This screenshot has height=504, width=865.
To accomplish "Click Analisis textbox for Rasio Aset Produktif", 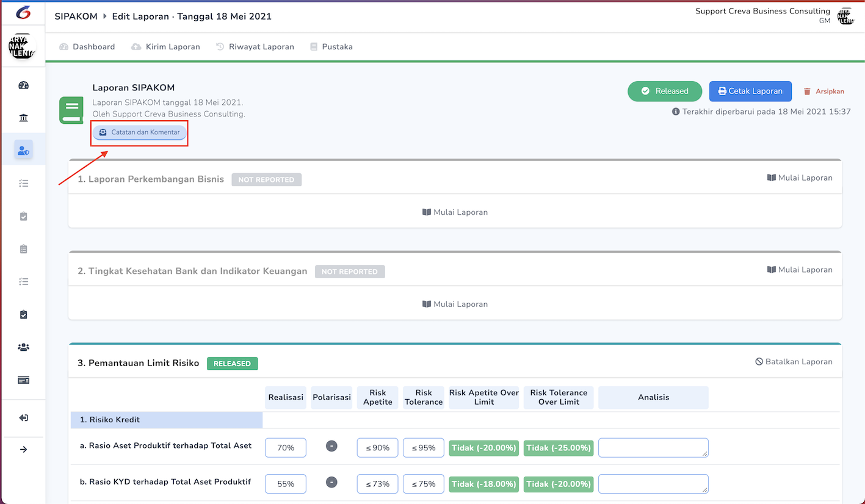I will pos(653,448).
